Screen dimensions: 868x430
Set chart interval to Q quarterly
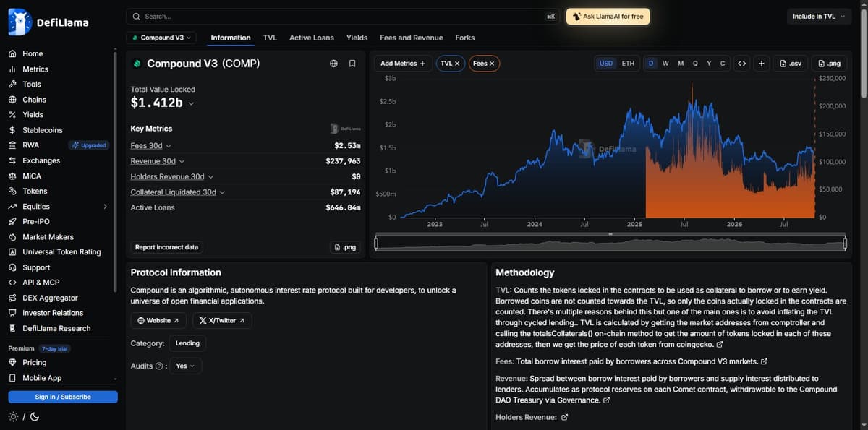tap(695, 64)
